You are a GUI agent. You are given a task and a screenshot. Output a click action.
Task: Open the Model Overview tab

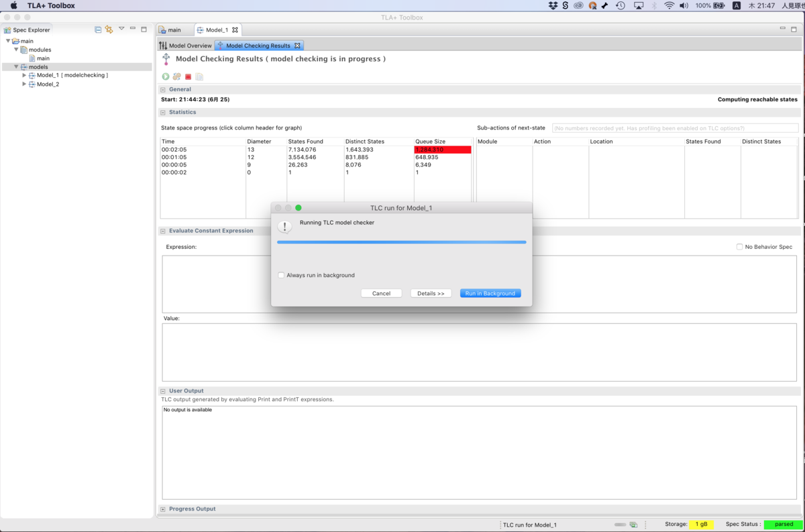[185, 46]
